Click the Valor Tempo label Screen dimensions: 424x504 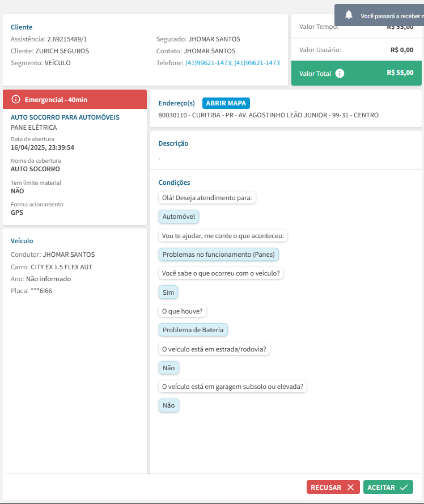319,27
